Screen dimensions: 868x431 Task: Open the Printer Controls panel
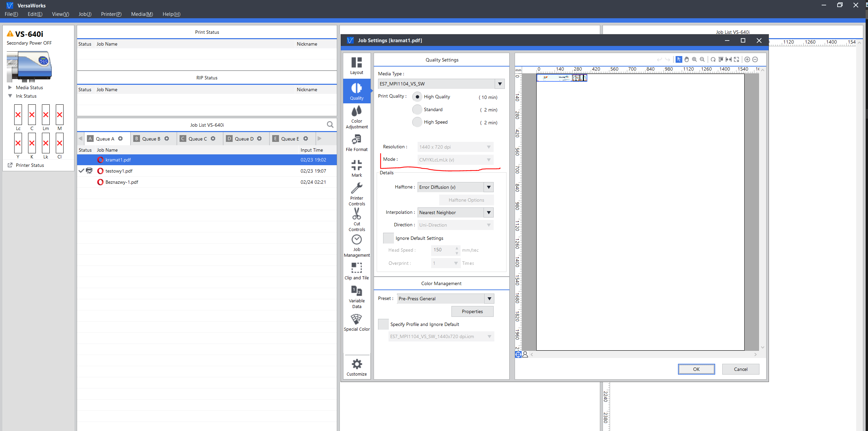click(x=356, y=194)
